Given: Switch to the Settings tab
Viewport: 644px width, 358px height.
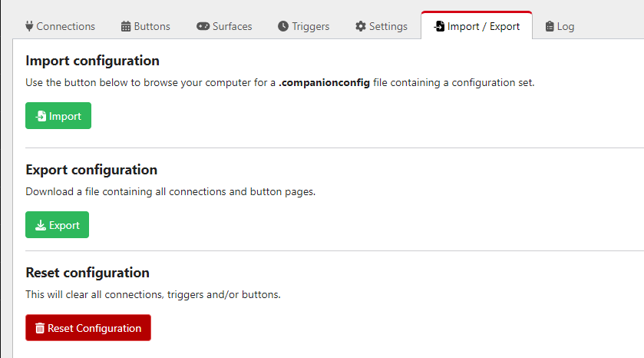Looking at the screenshot, I should (381, 26).
